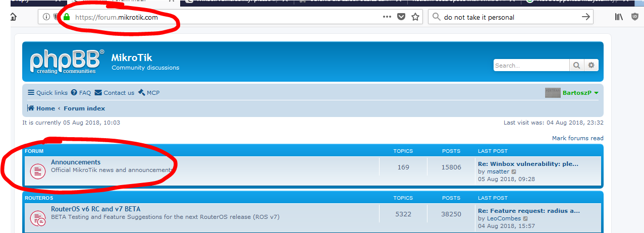Open Announcements forum
Image resolution: width=644 pixels, height=233 pixels.
coord(76,162)
